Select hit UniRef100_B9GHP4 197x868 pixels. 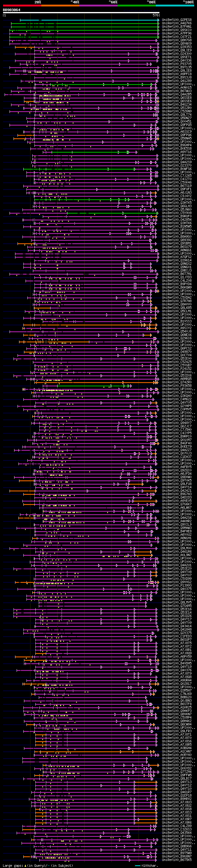(176, 145)
